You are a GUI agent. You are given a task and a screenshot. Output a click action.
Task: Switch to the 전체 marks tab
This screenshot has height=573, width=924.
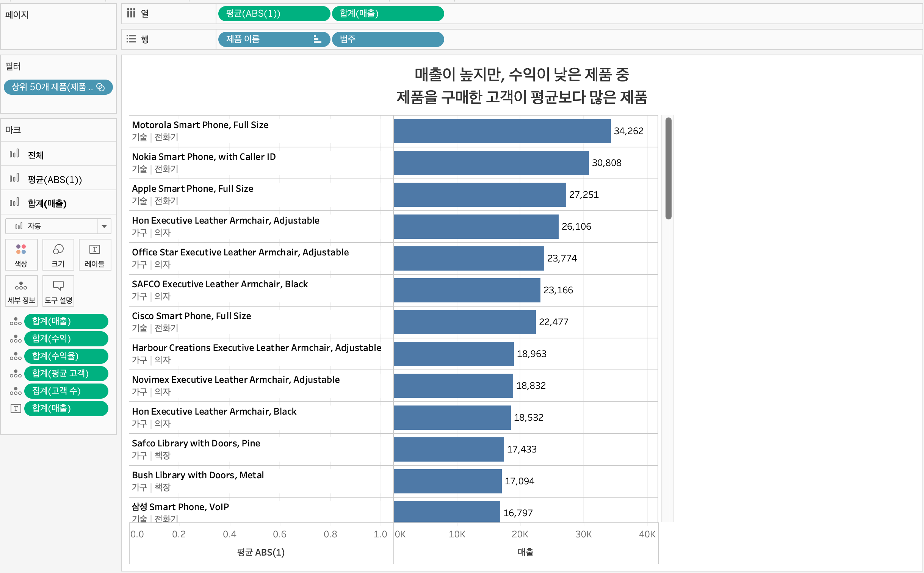[x=58, y=154]
